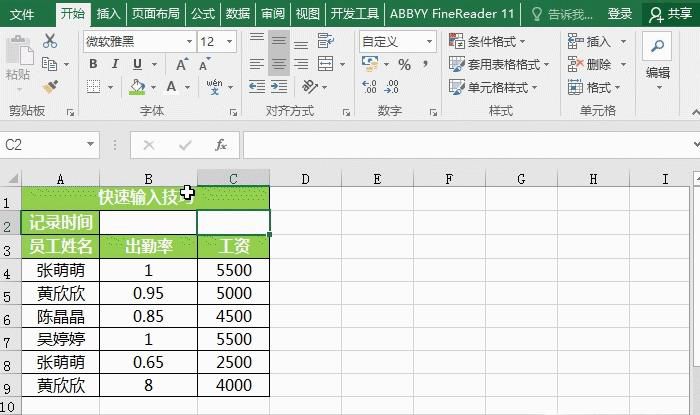Viewport: 700px width, 415px height.
Task: Align cell text left
Action: click(x=257, y=64)
